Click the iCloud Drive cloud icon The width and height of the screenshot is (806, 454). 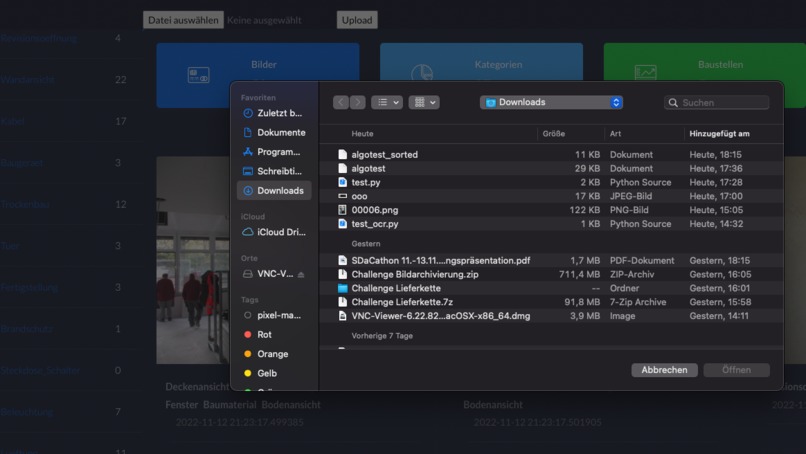pos(248,232)
